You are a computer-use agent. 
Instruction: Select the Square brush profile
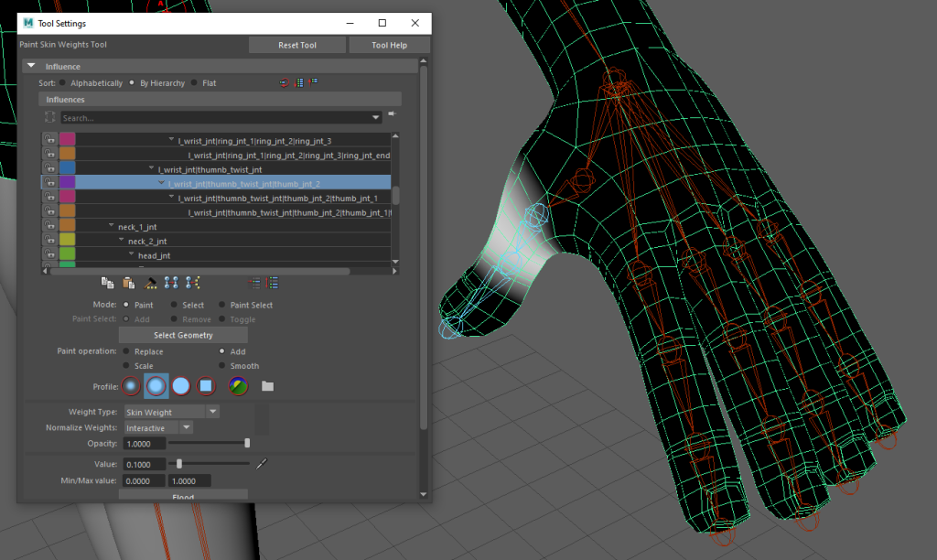[x=206, y=386]
